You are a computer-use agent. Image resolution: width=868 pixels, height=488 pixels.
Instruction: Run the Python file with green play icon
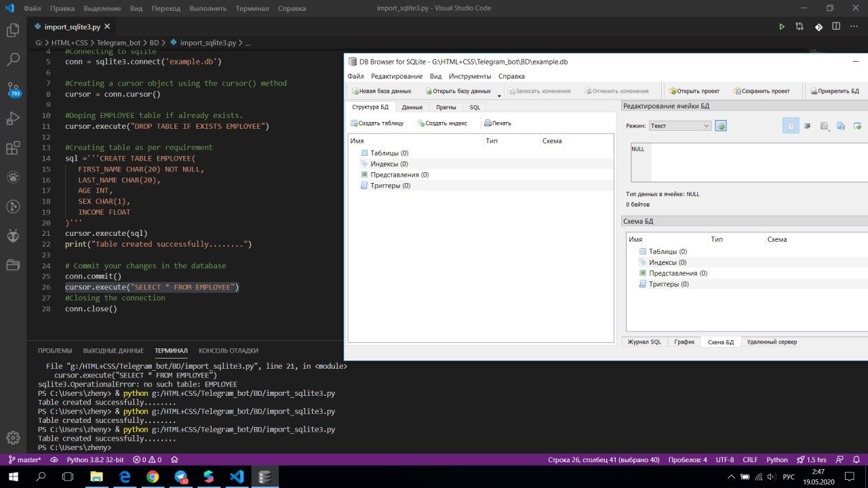click(x=781, y=26)
